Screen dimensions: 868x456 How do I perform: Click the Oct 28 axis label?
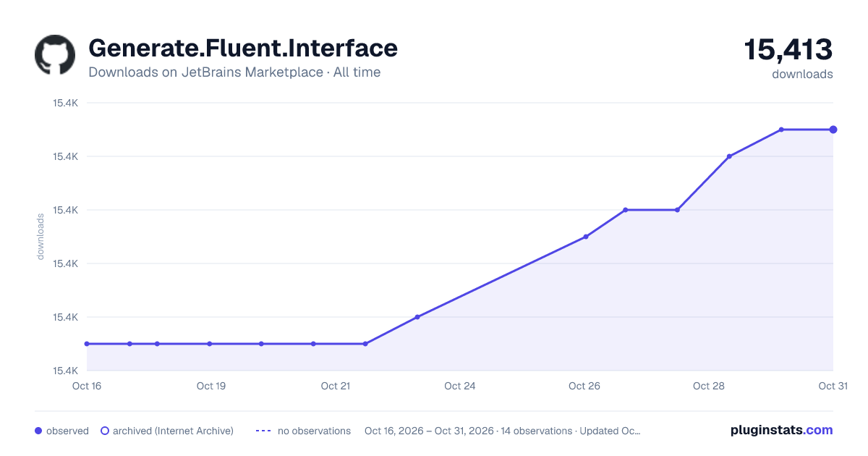(709, 386)
